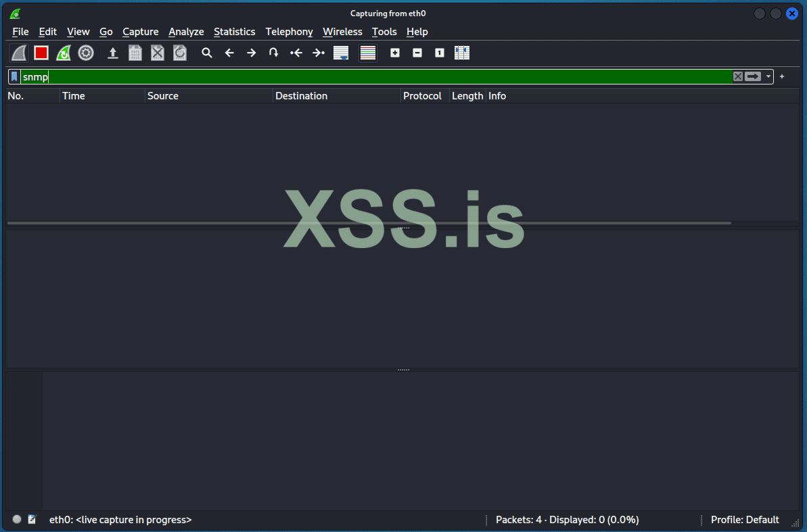807x532 pixels.
Task: Open the Capture menu
Action: (141, 32)
